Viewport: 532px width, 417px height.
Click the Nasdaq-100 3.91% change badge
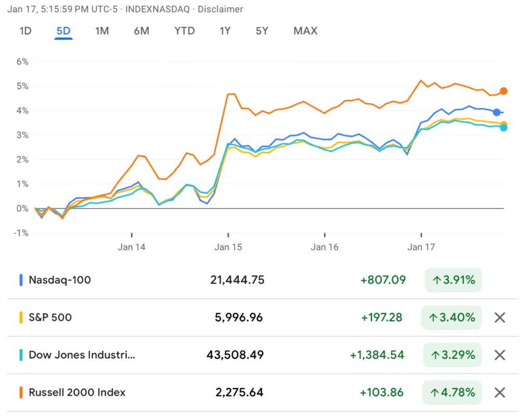[x=453, y=280]
